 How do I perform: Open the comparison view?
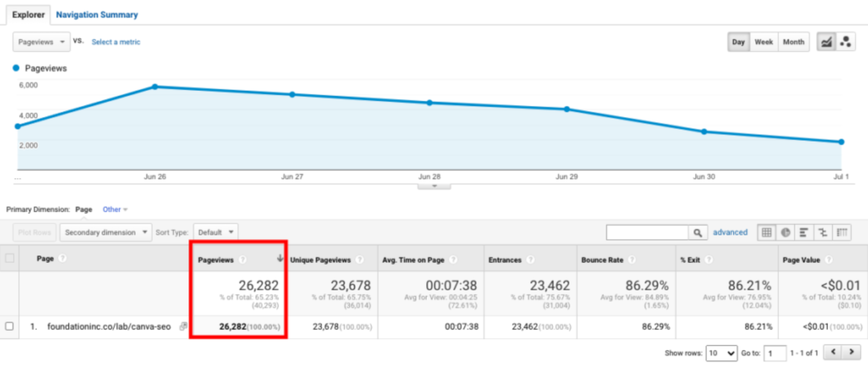tap(823, 232)
